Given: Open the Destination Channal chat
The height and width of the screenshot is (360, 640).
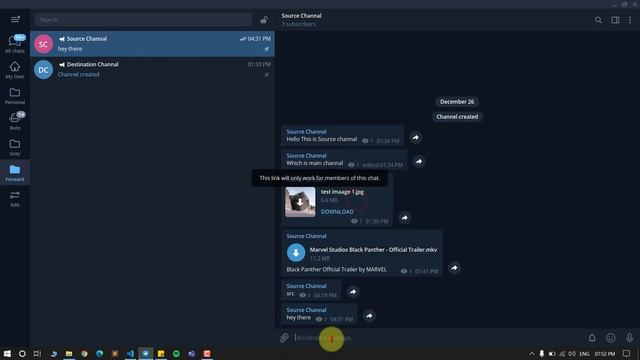Looking at the screenshot, I should tap(152, 69).
